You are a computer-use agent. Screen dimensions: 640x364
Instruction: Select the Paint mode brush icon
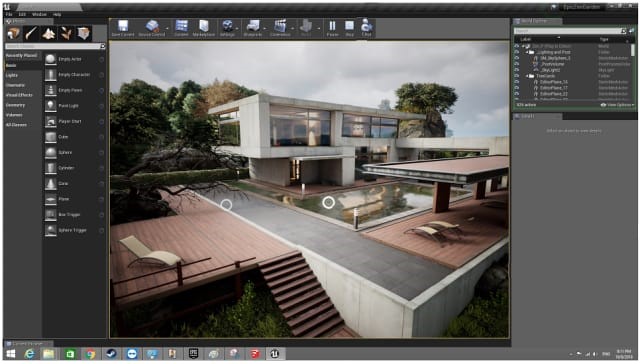pos(31,33)
